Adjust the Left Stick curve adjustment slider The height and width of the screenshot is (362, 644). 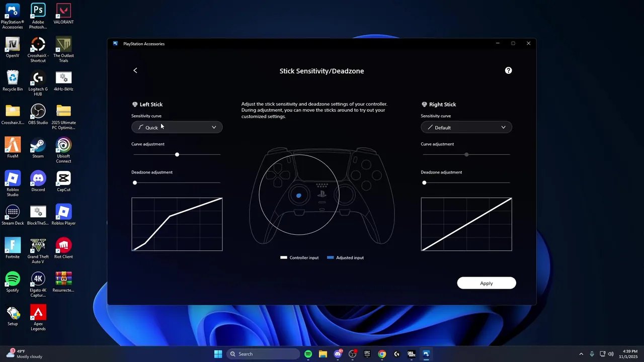[177, 154]
